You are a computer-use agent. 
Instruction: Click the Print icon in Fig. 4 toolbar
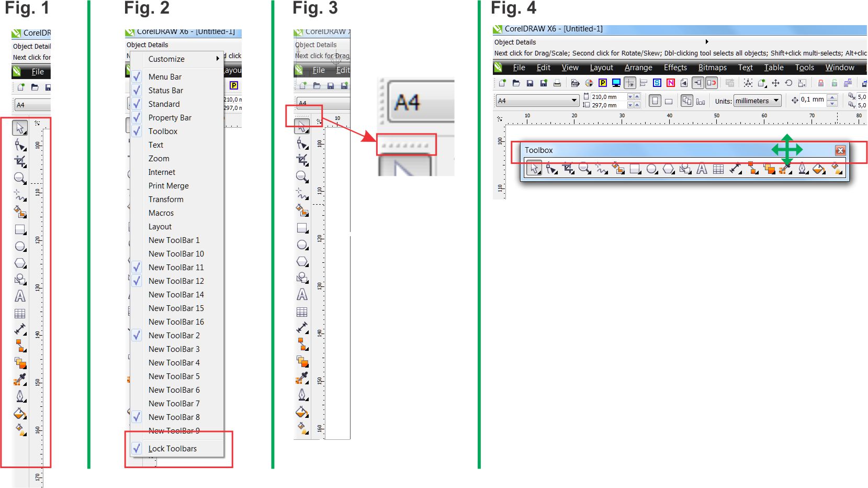tap(557, 83)
